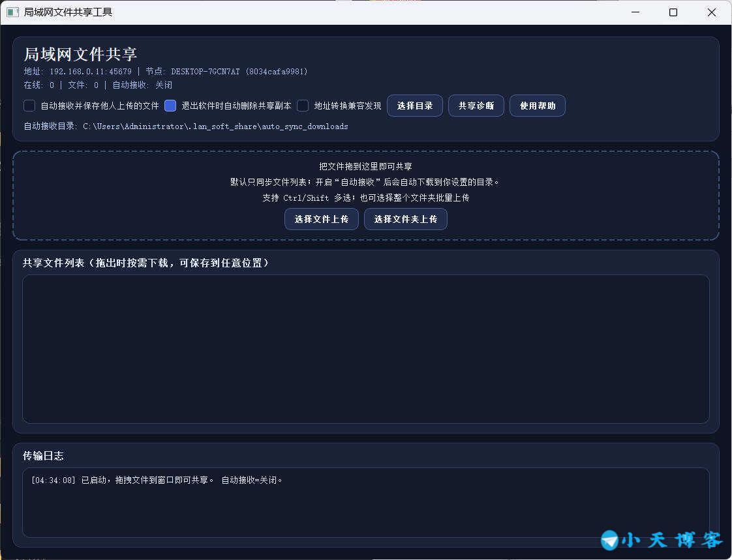Click the paper plane icon in the watermark
This screenshot has height=560, width=732.
click(x=609, y=540)
